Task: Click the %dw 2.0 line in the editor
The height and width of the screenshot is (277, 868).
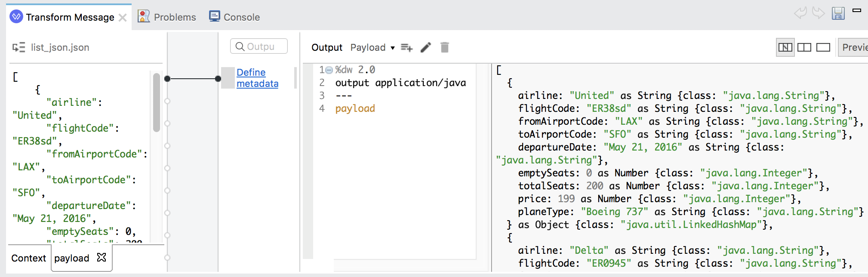Action: point(355,70)
